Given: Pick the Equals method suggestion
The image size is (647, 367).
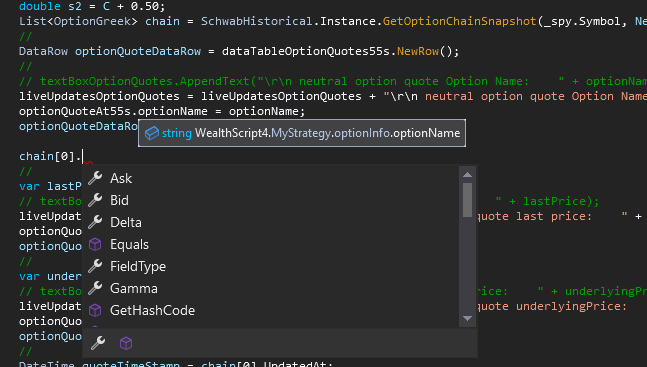Looking at the screenshot, I should [271, 244].
